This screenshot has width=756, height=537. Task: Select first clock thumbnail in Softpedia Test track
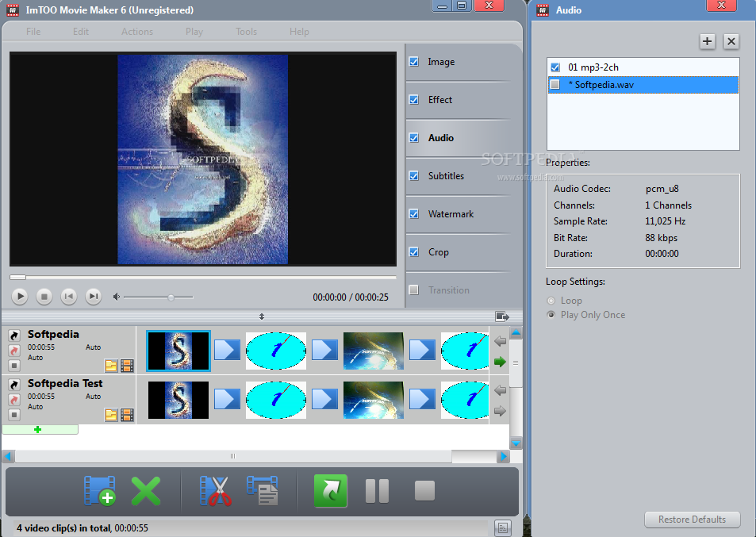276,400
